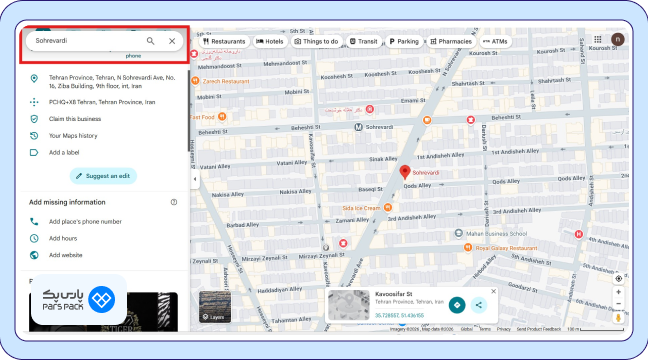
Task: Click the location pin icon beside address
Action: 34,78
